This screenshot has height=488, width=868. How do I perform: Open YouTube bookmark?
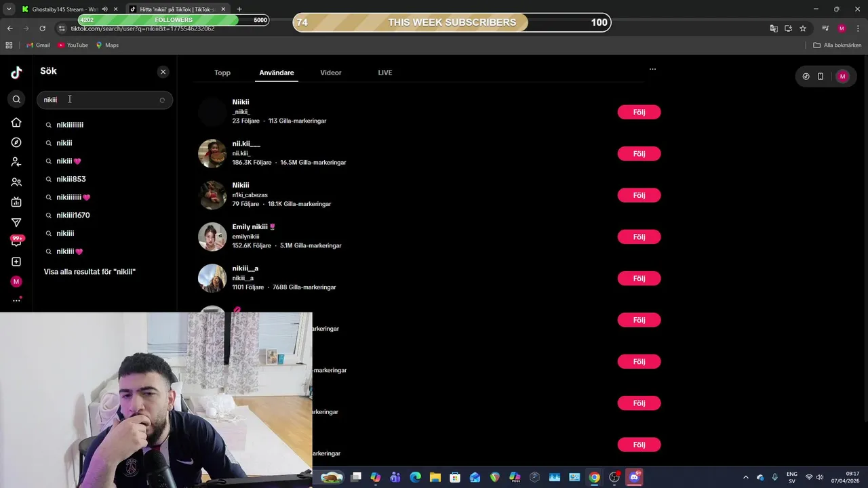(73, 45)
